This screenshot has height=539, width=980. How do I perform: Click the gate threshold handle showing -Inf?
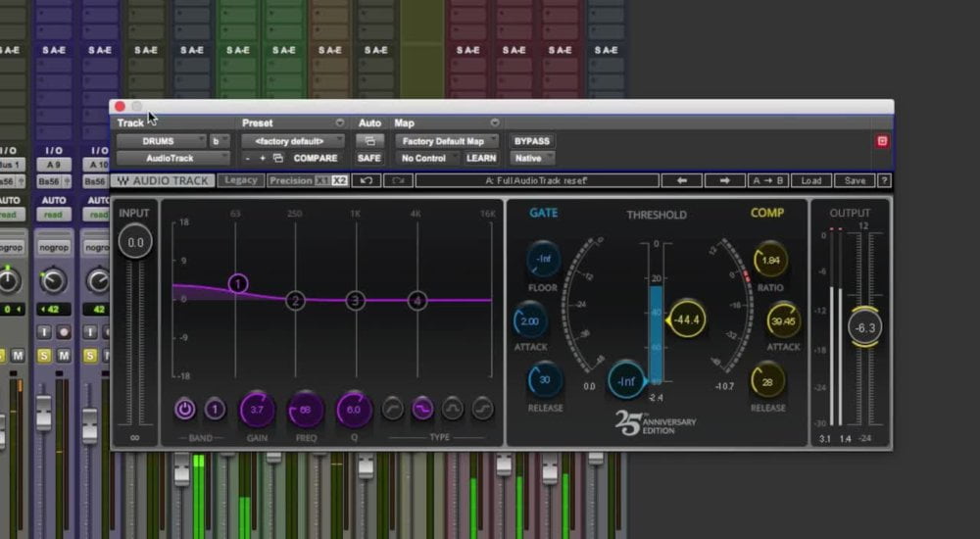(x=627, y=380)
